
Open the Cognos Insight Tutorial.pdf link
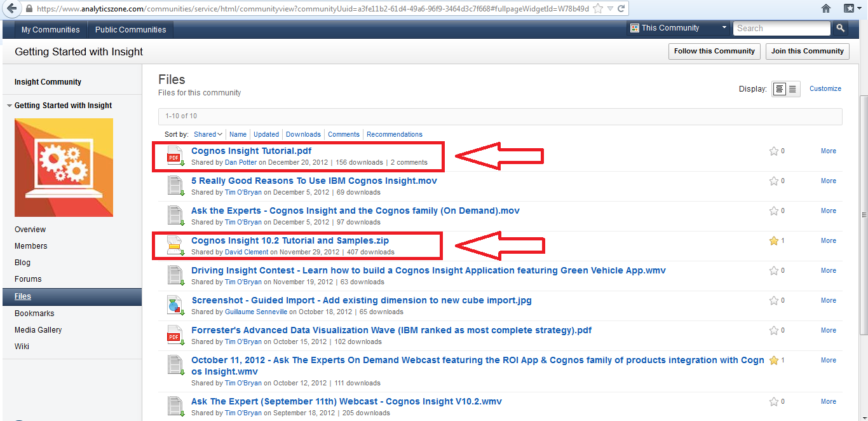tap(252, 151)
